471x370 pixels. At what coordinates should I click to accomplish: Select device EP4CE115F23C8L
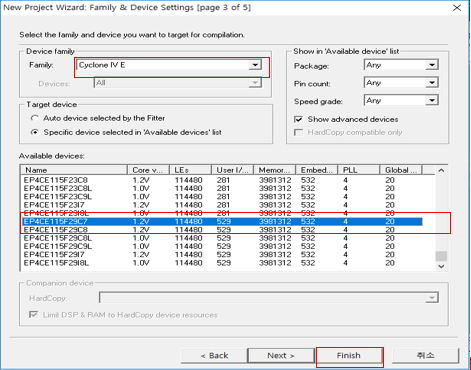coord(222,188)
